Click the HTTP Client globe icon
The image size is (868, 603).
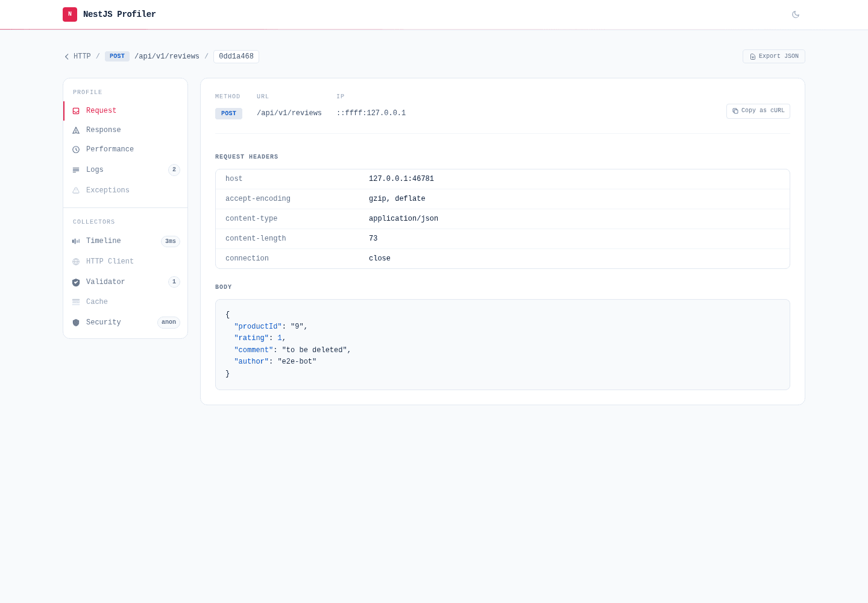76,262
